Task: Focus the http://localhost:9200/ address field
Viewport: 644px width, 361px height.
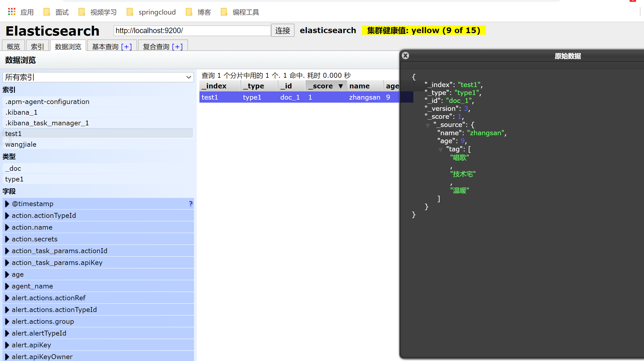Action: [192, 30]
